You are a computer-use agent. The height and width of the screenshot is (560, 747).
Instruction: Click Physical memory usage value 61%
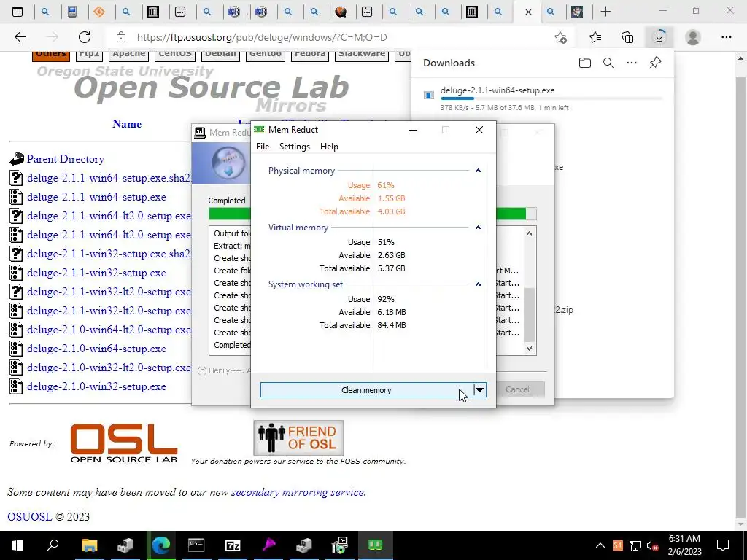pos(386,185)
